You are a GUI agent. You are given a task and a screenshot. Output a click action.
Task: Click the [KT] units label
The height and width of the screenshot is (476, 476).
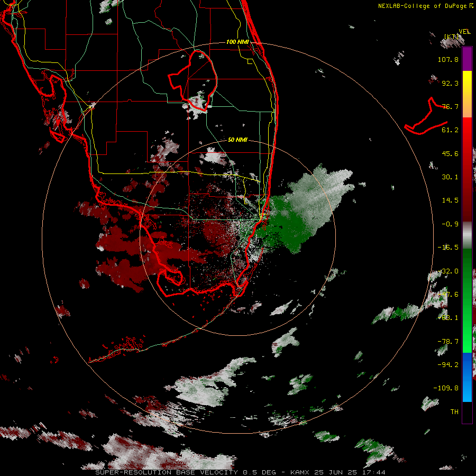click(452, 36)
